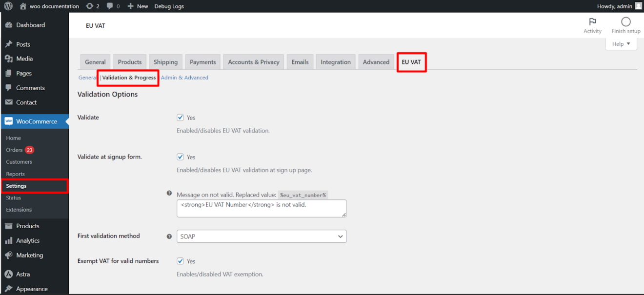The height and width of the screenshot is (295, 644).
Task: Open the Admin & Advanced section
Action: click(184, 77)
